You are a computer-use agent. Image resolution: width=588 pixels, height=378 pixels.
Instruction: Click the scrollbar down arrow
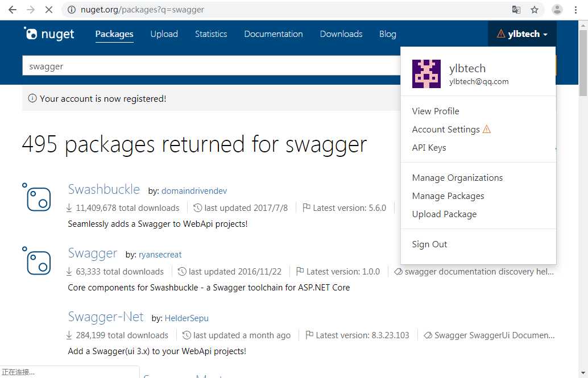(583, 373)
